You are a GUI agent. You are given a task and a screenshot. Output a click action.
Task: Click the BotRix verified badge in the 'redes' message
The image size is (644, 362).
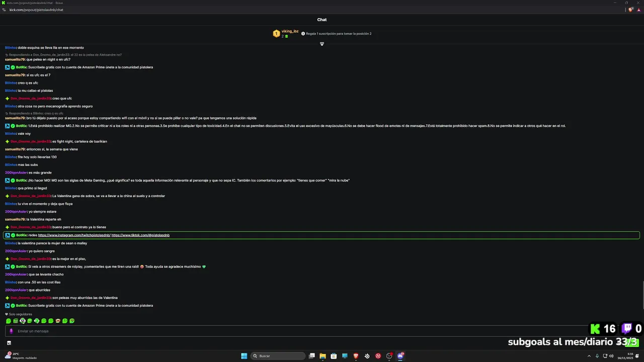[13, 235]
